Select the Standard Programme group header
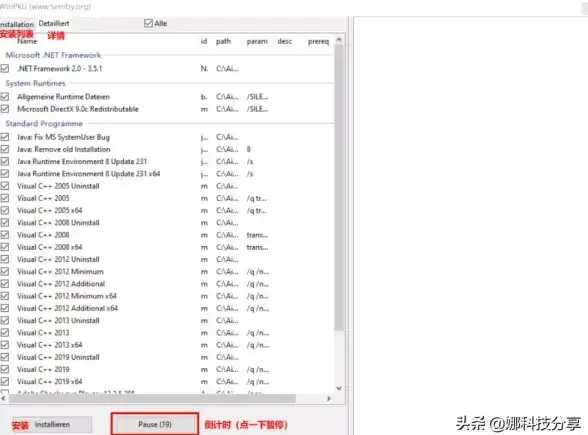 pyautogui.click(x=44, y=123)
